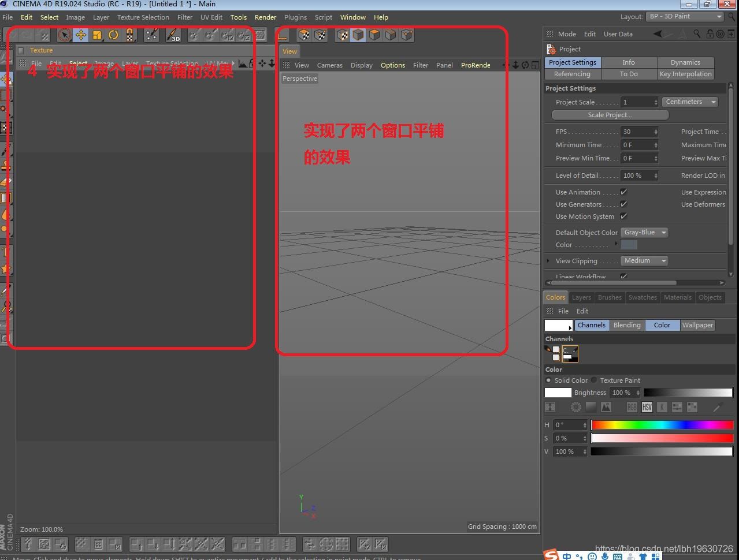This screenshot has height=560, width=739.
Task: Open the picture color picker icon
Action: click(606, 407)
